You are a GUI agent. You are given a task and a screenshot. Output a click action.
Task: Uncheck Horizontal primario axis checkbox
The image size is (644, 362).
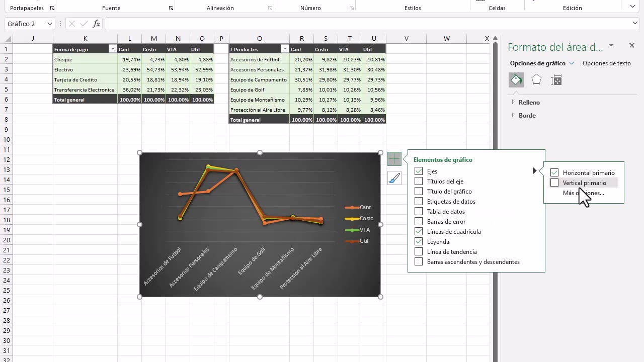click(x=554, y=172)
